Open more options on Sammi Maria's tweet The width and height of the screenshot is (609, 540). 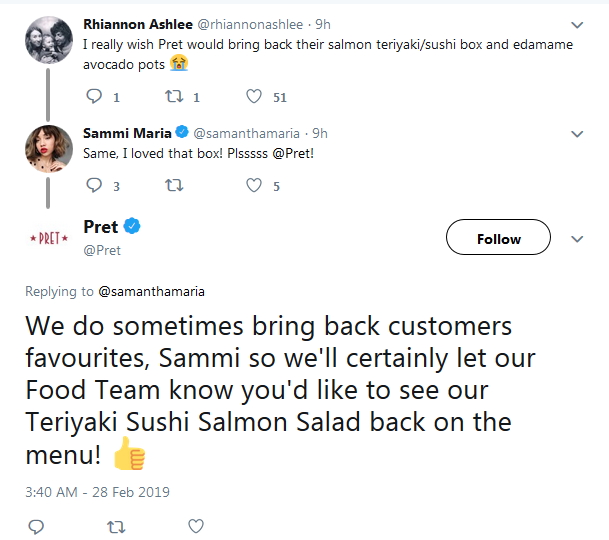577,134
